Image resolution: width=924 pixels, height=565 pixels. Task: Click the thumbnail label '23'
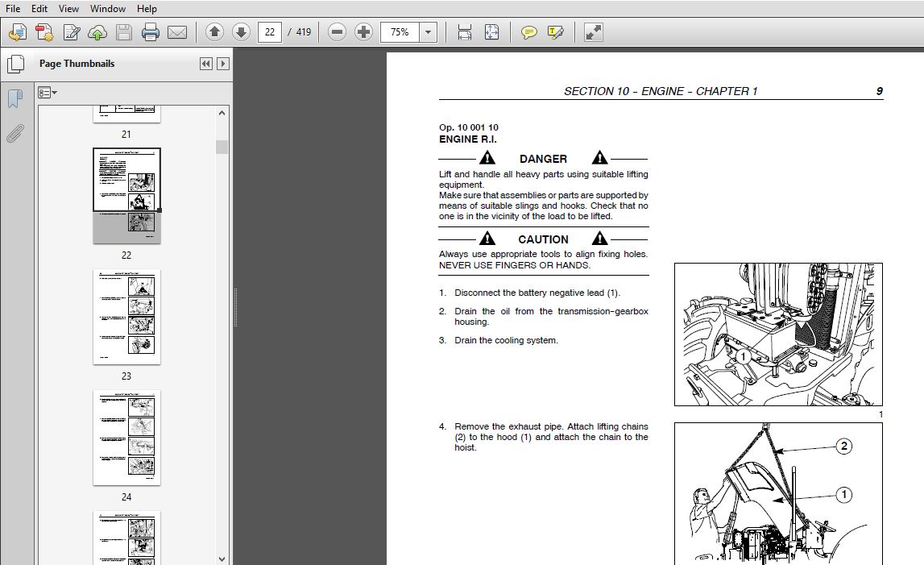126,376
